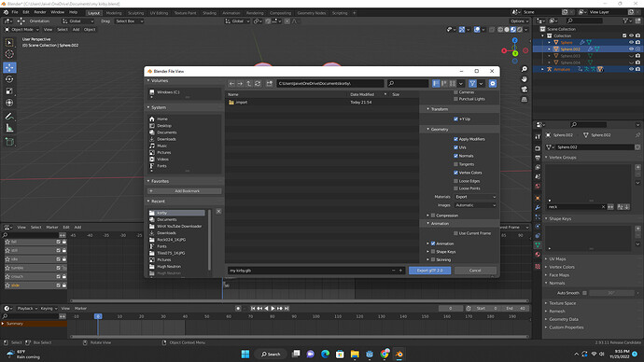This screenshot has height=362, width=644.
Task: Toggle the Normals checkbox
Action: (x=455, y=156)
